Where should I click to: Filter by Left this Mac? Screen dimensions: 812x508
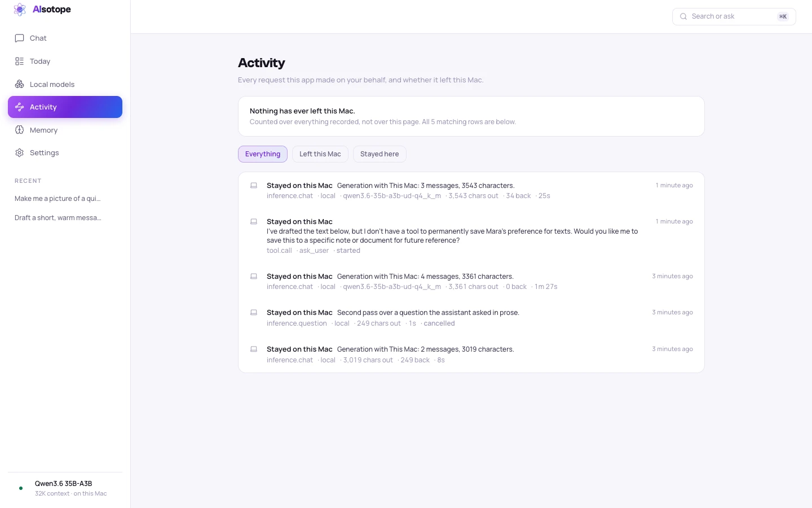pyautogui.click(x=320, y=154)
